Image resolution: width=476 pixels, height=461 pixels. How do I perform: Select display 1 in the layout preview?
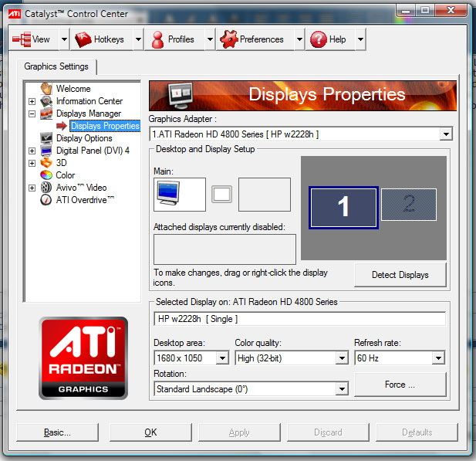pyautogui.click(x=343, y=207)
